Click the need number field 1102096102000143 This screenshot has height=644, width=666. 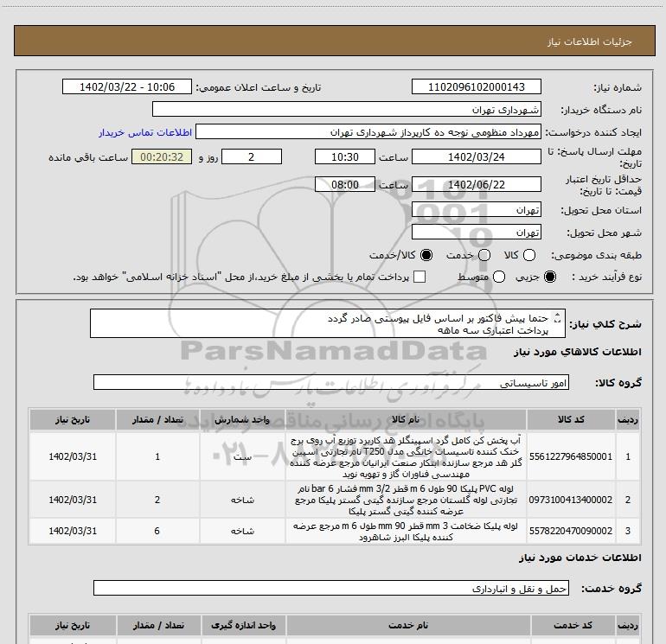pyautogui.click(x=476, y=86)
